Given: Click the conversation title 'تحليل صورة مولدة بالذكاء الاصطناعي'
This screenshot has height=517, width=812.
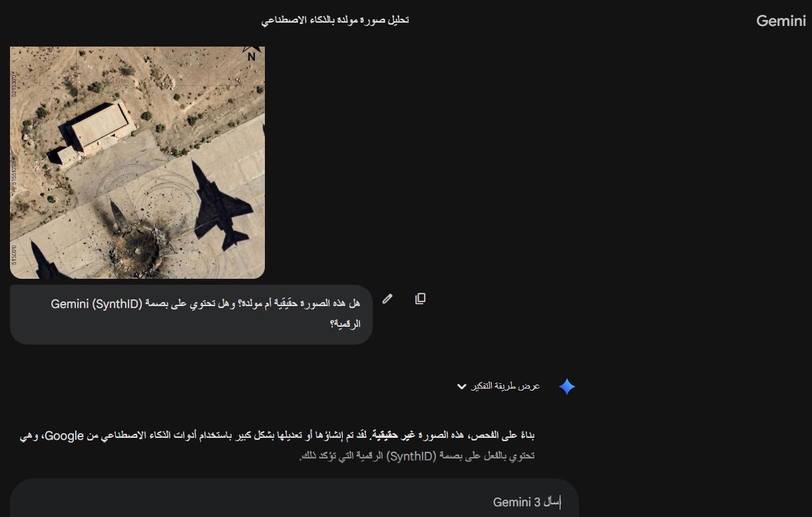Looking at the screenshot, I should (335, 20).
